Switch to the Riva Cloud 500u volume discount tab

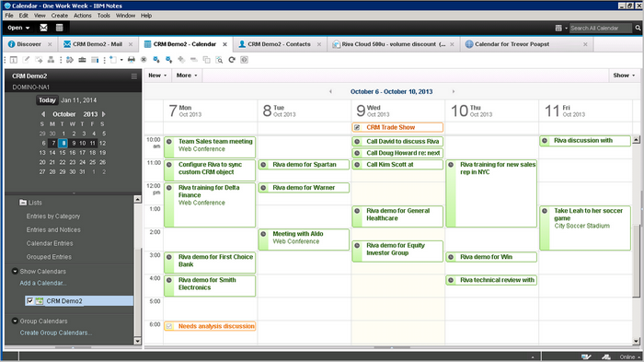393,44
